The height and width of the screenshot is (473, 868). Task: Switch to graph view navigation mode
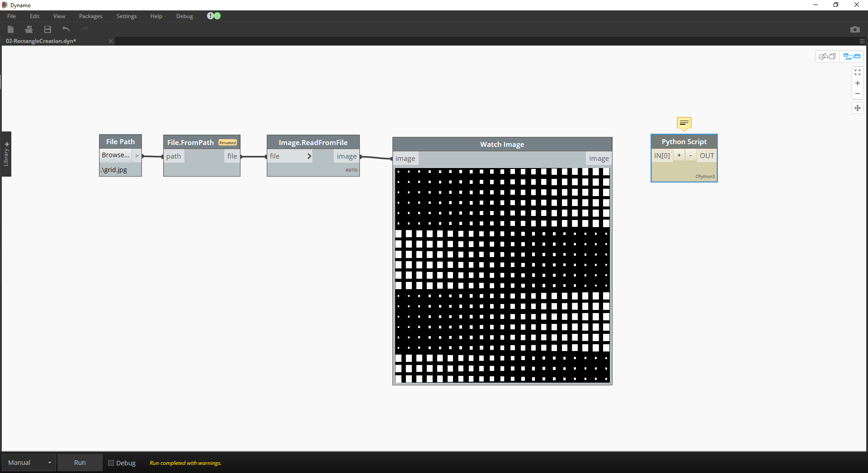tap(852, 56)
